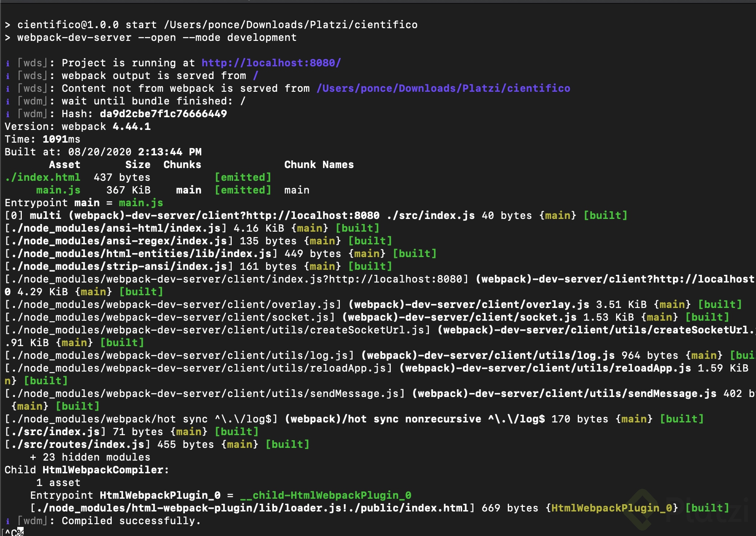756x536 pixels.
Task: Expand the 23 hidden modules entry
Action: click(x=90, y=457)
